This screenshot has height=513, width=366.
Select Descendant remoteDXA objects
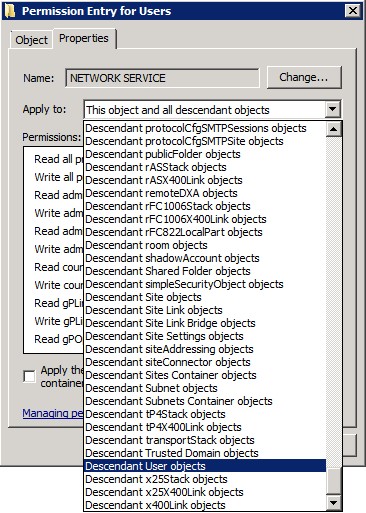[x=205, y=193]
